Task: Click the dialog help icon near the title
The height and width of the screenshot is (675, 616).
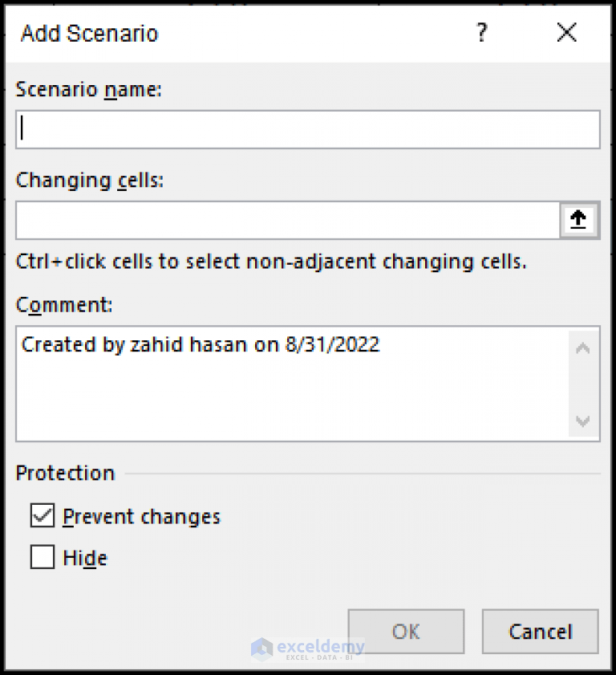Action: pos(481,33)
